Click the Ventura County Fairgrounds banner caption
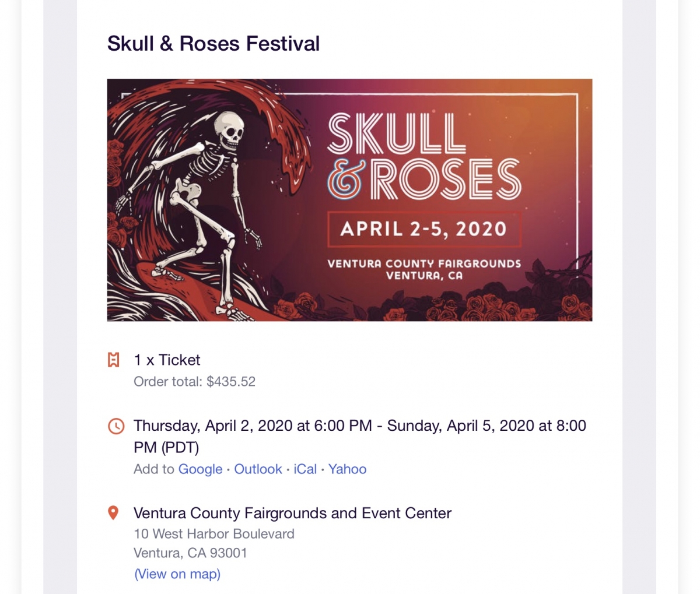 click(x=424, y=269)
